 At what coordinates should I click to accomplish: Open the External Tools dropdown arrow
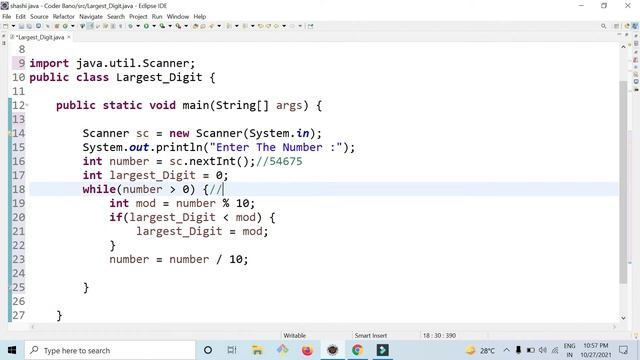186,26
